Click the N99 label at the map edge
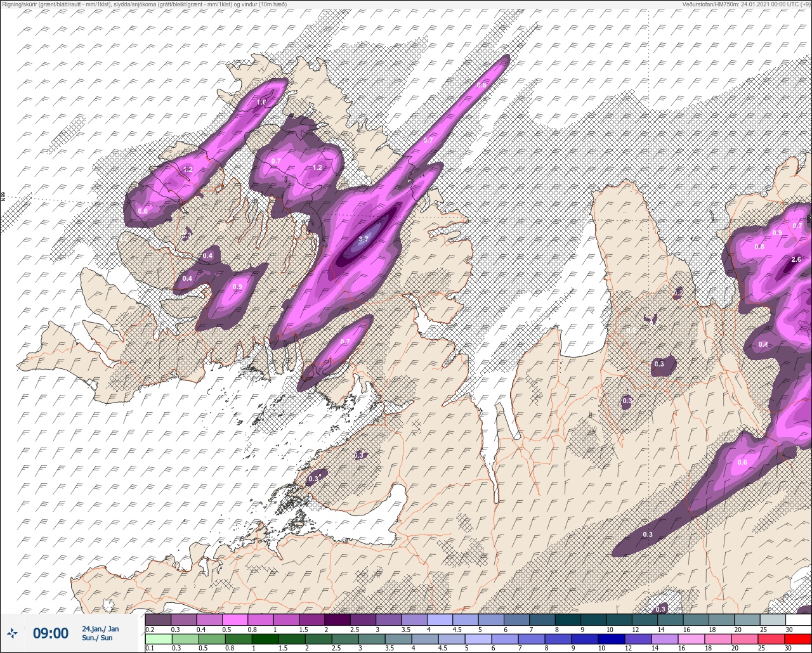Viewport: 812px width, 653px height. (3, 197)
